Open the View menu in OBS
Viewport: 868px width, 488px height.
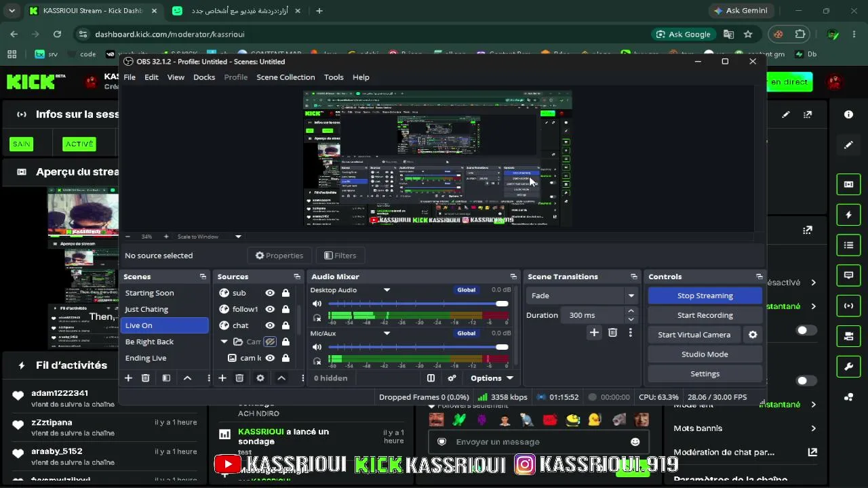click(176, 77)
